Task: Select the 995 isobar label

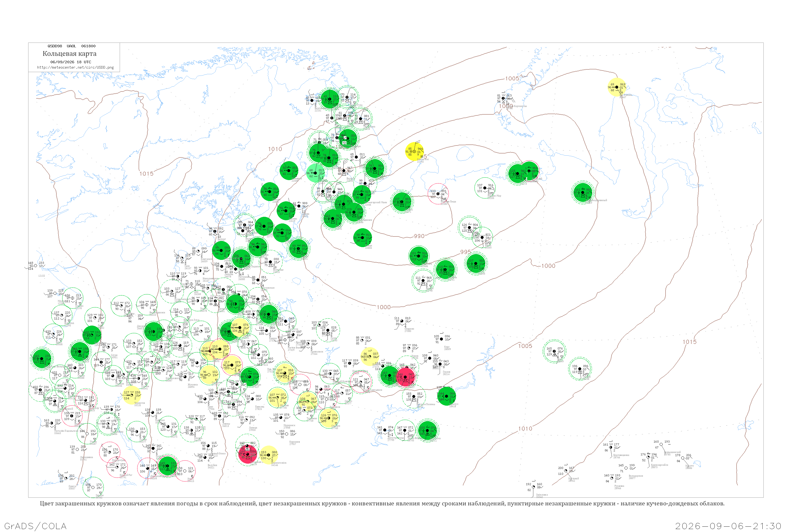Action: [465, 252]
